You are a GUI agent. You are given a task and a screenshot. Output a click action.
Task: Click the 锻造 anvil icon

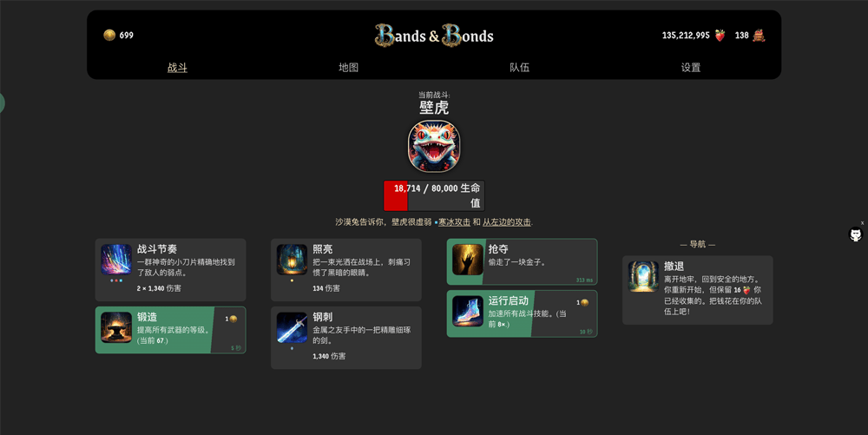pos(116,327)
